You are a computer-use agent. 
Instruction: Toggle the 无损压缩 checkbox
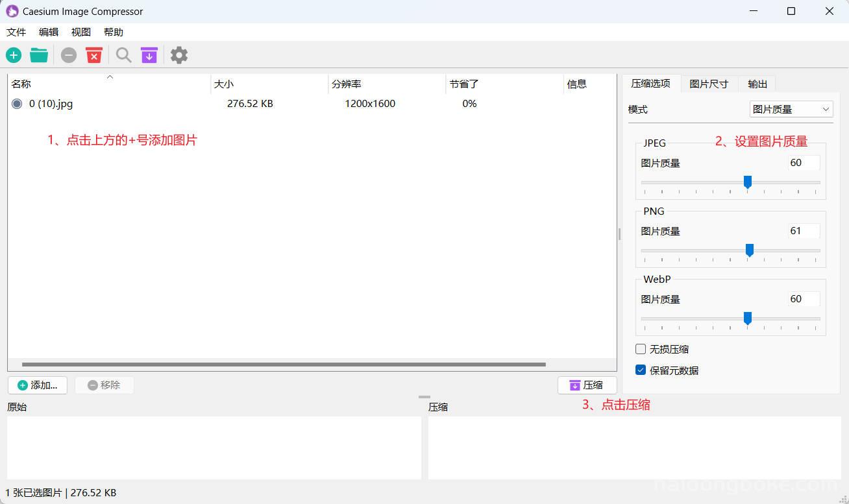tap(641, 349)
